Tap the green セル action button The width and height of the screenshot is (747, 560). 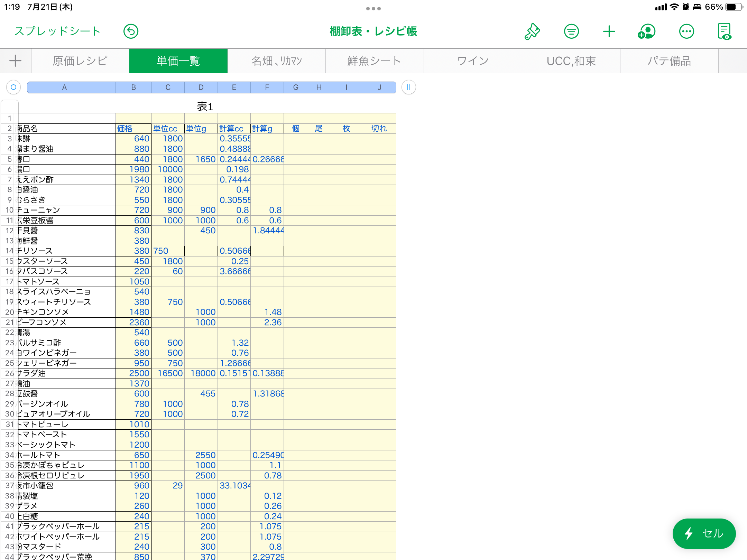pos(704,533)
